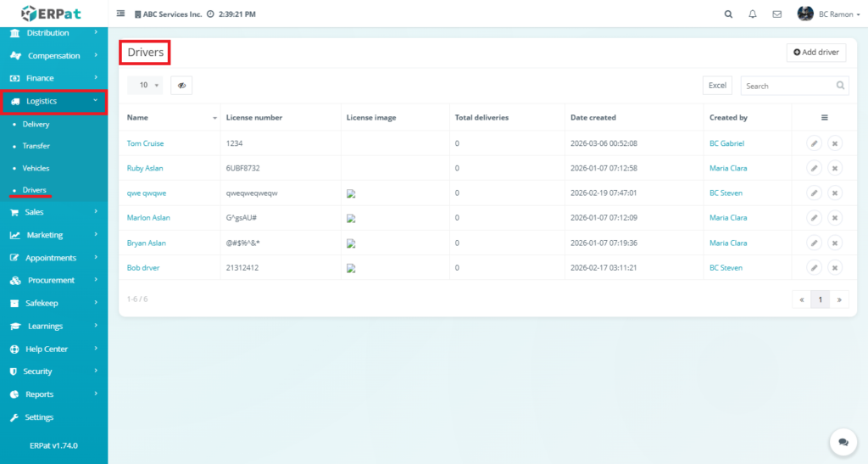Screen dimensions: 868x464
Task: Export the table with the Excel button
Action: pos(717,86)
